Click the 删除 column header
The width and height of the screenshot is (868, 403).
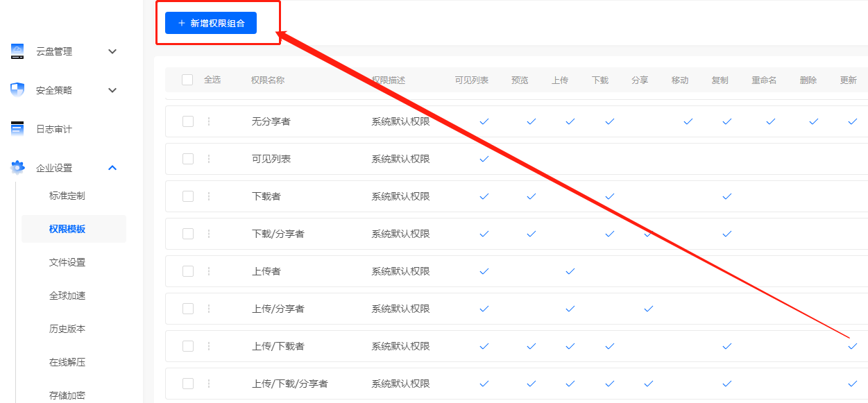(808, 80)
